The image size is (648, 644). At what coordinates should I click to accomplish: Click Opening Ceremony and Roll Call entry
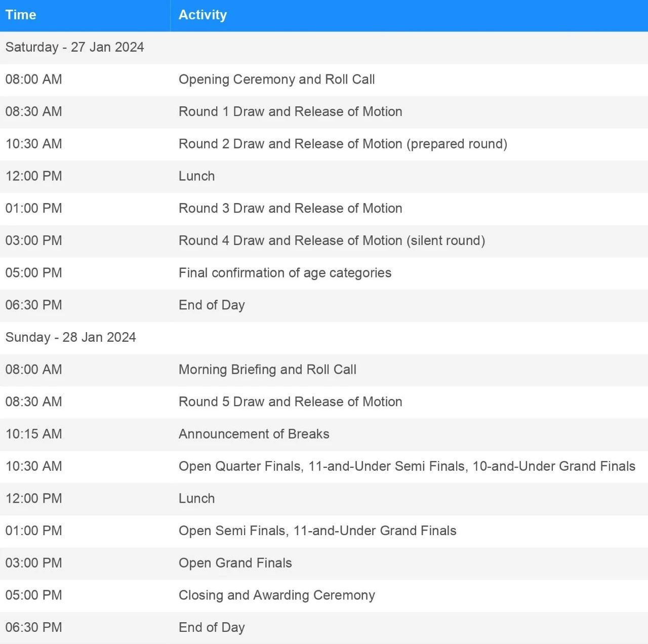click(x=276, y=79)
